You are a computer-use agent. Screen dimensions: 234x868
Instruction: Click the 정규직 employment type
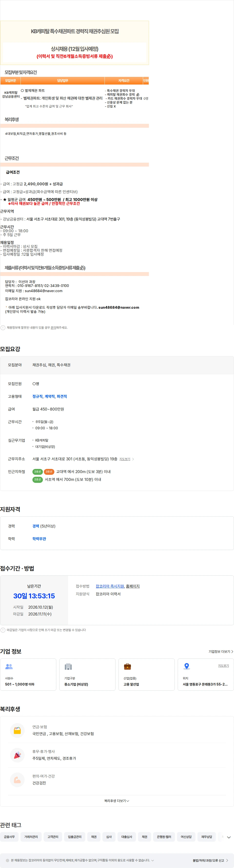(37, 396)
